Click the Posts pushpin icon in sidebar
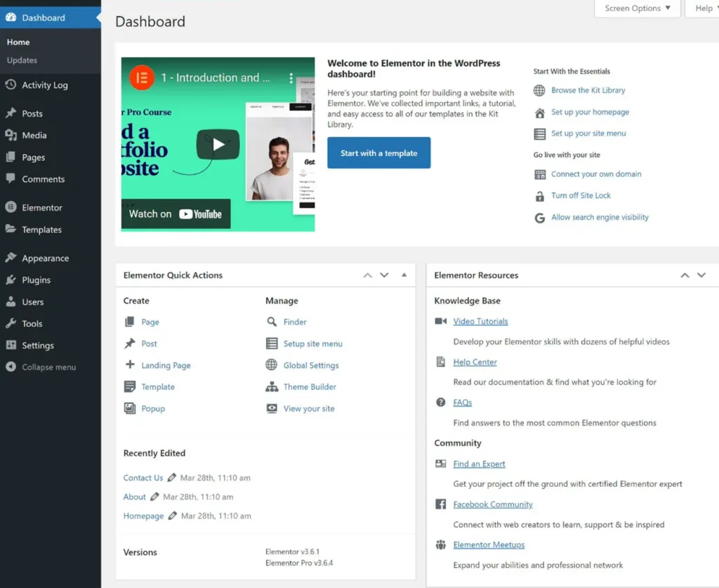 click(x=11, y=113)
